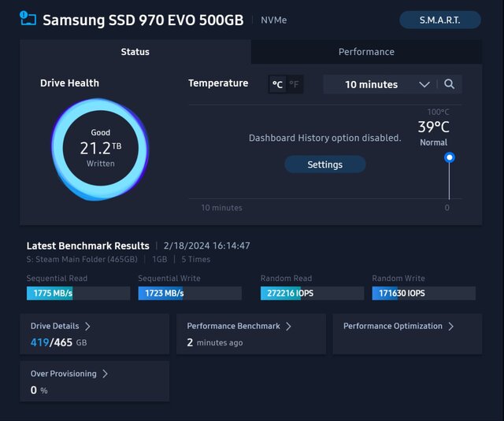The width and height of the screenshot is (504, 421).
Task: Click the temperature history search magnifier icon
Action: [x=449, y=84]
